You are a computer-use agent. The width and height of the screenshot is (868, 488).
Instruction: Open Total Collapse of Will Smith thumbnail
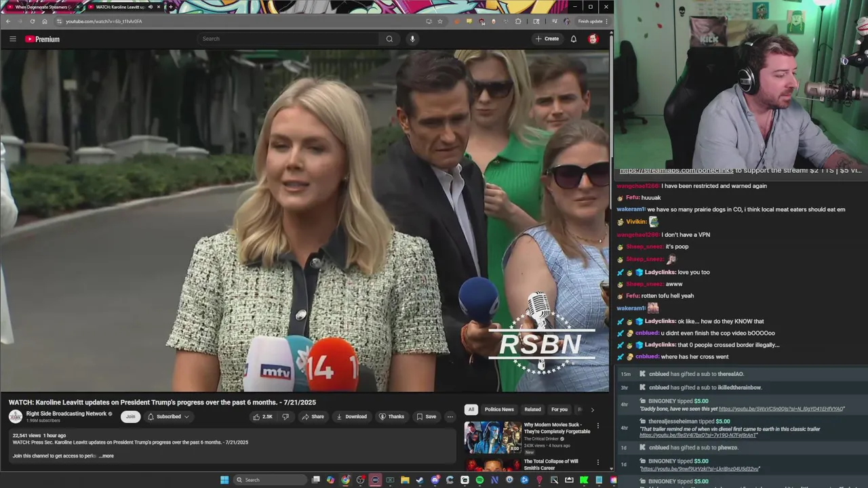[x=493, y=464]
